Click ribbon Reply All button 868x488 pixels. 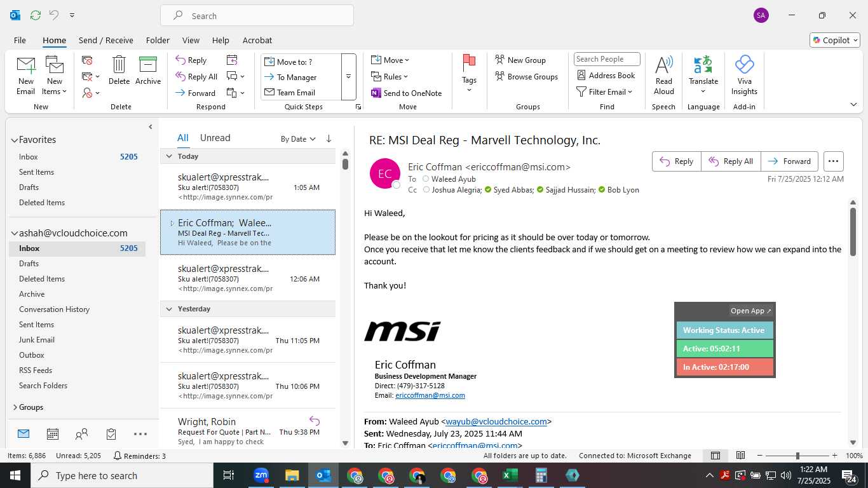tap(196, 76)
